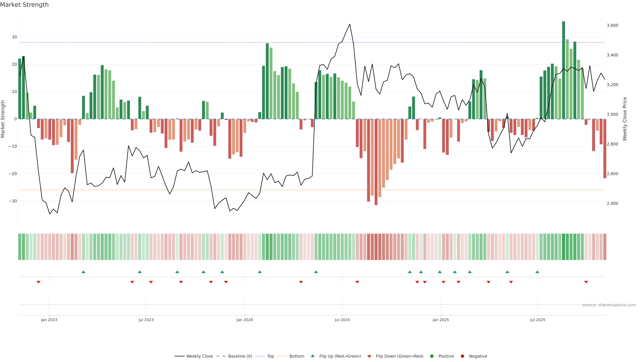The image size is (644, 362).
Task: Click the red Flip Down legend triangle
Action: pos(369,356)
